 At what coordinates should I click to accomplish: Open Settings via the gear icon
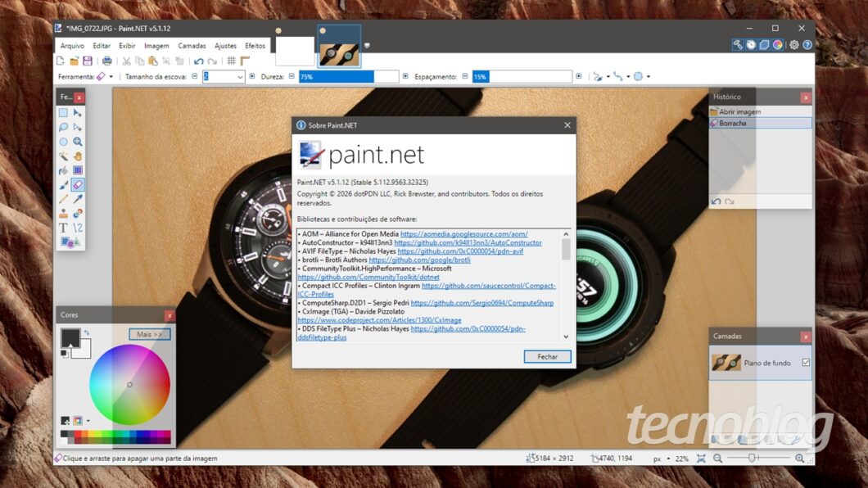point(794,45)
